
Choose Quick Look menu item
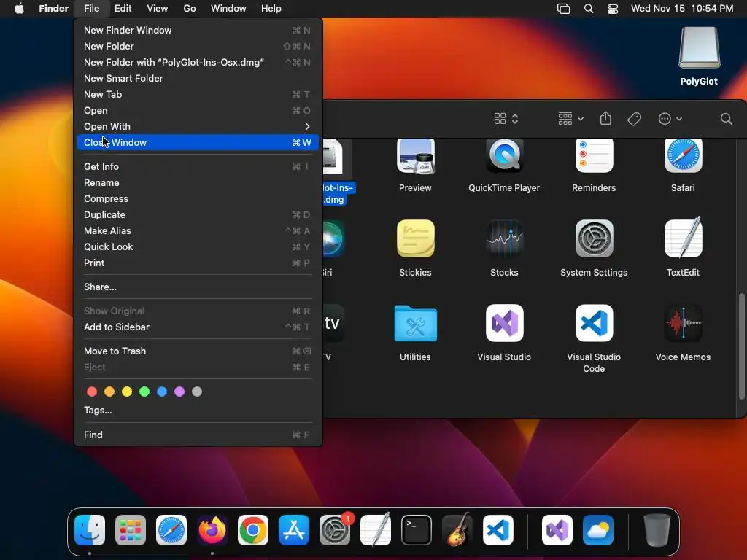click(198, 246)
